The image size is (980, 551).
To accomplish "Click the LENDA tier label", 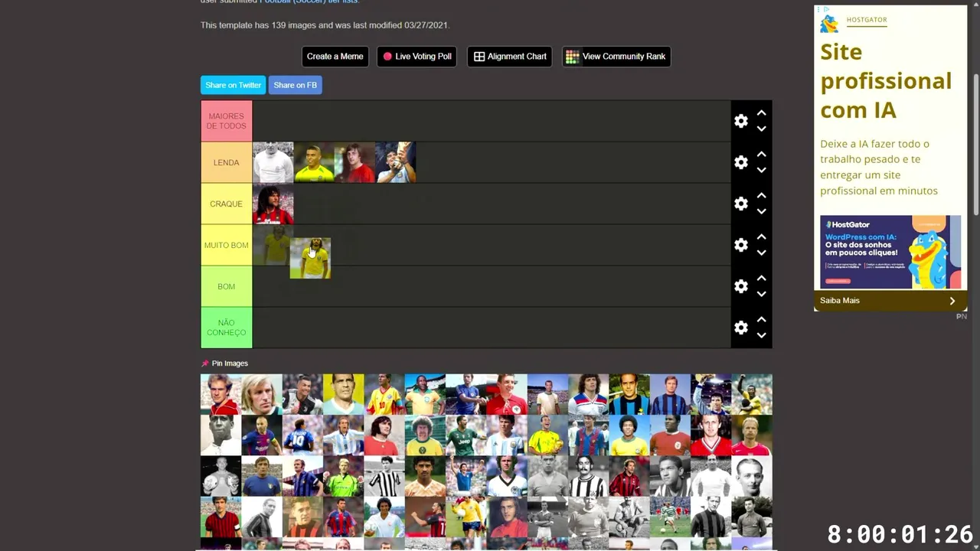I will pyautogui.click(x=227, y=162).
